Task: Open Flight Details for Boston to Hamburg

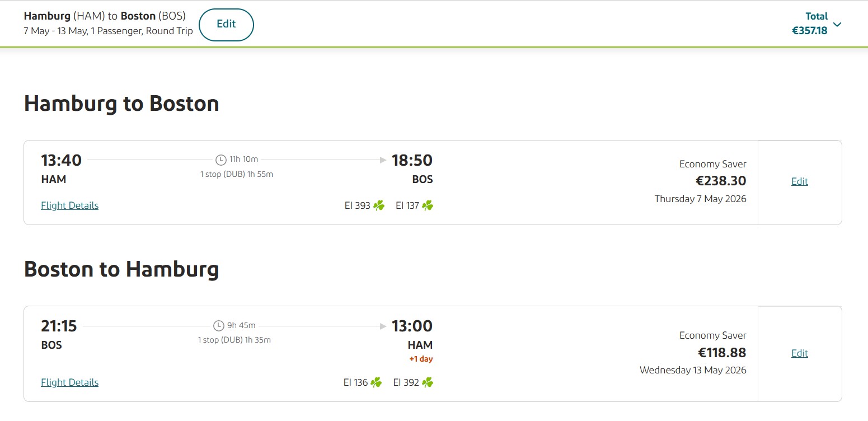Action: pos(69,382)
